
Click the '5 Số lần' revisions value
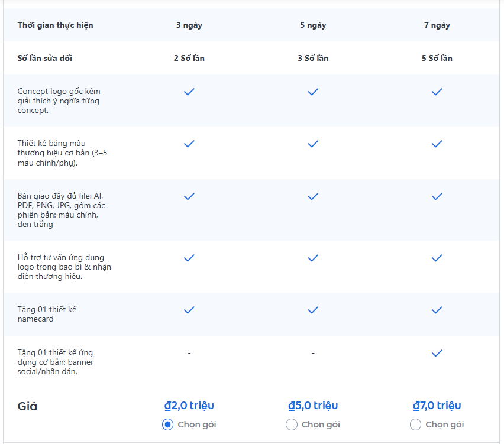(437, 58)
